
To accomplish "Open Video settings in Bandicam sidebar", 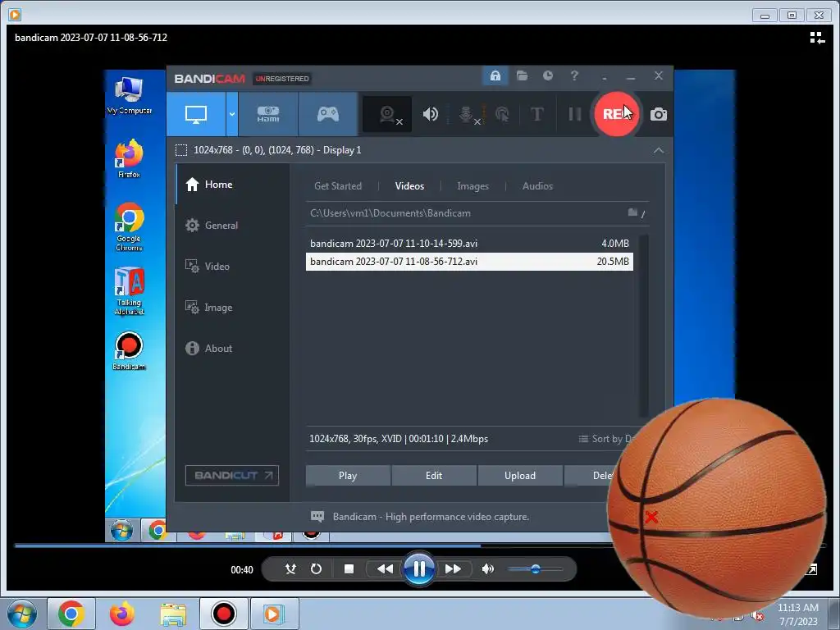I will (x=232, y=267).
